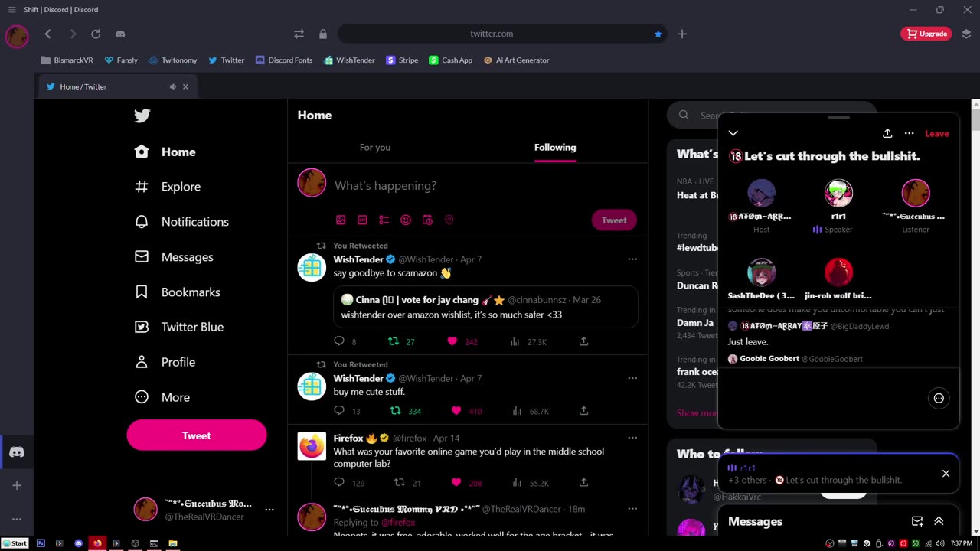Toggle bookmark star in address bar
The image size is (980, 551).
pos(658,34)
